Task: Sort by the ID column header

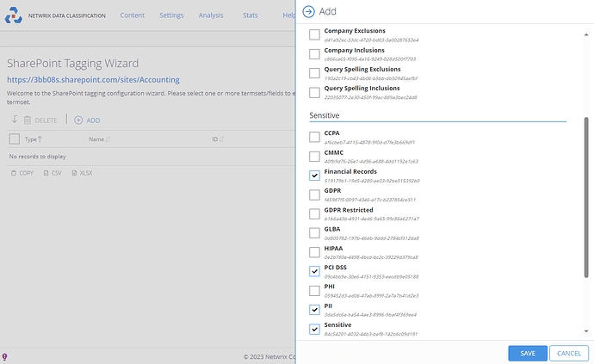Action: click(216, 139)
